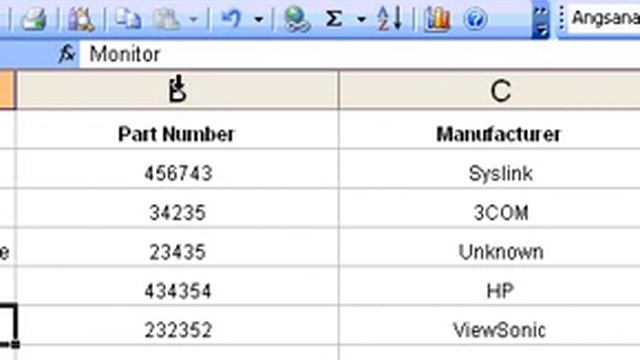Click the Help question mark icon
640x360 pixels.
click(475, 19)
